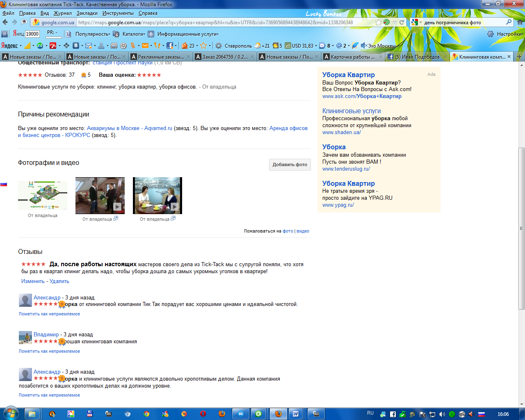Open the reviewer Владимир profile link
This screenshot has width=525, height=420.
point(46,334)
